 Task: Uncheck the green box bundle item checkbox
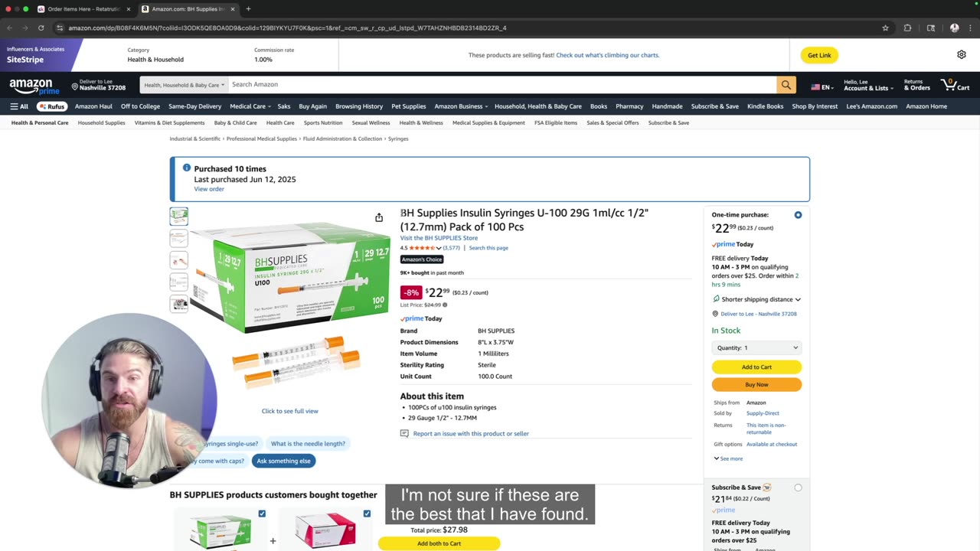coord(262,514)
